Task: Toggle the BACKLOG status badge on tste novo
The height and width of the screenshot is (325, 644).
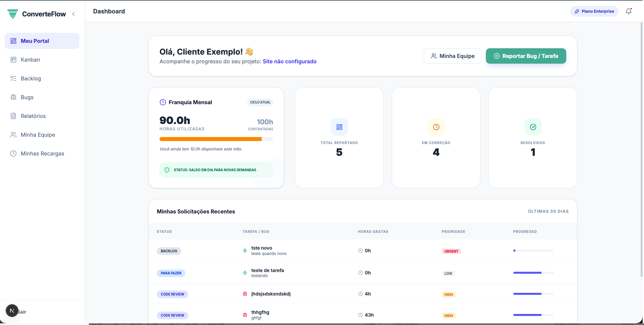Action: coord(169,251)
